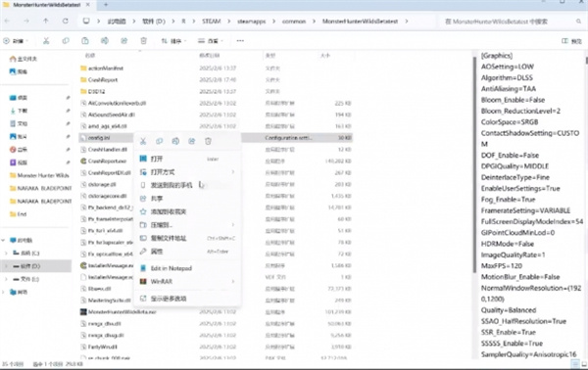Click common in the address breadcrumb
The image size is (588, 370).
coord(294,22)
